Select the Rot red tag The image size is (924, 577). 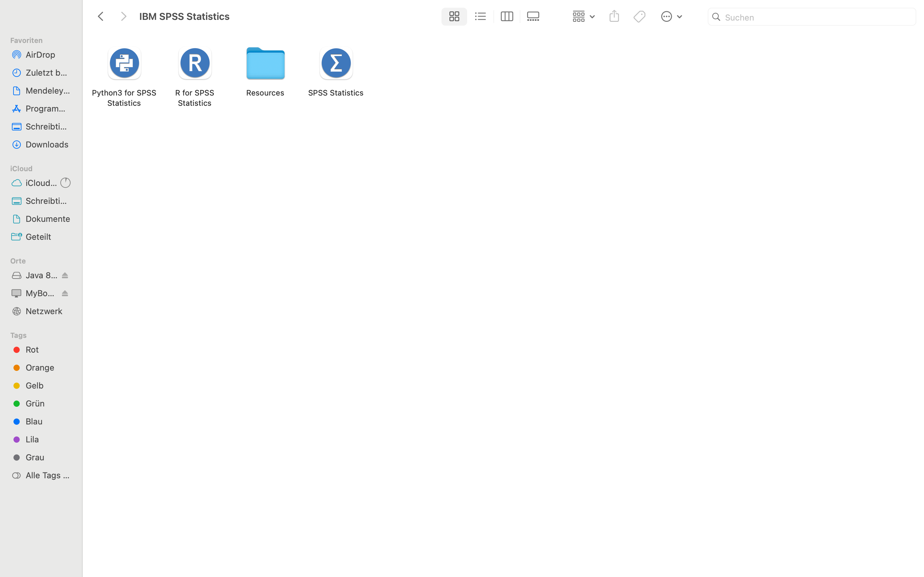point(32,349)
